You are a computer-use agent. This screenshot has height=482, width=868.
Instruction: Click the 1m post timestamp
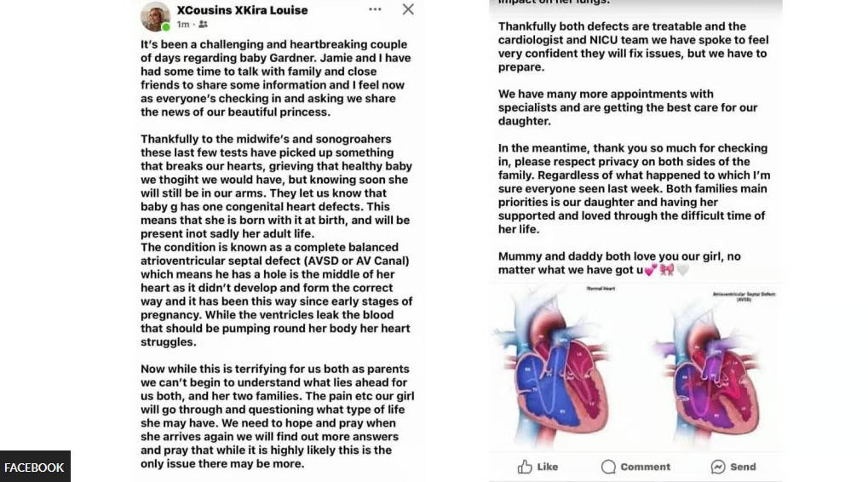pos(182,25)
